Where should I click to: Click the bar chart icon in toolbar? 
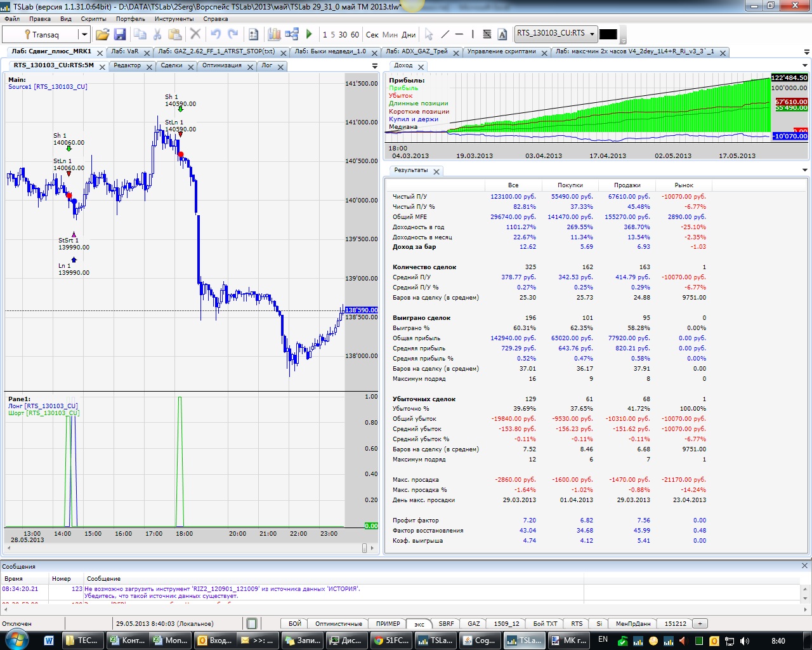pyautogui.click(x=274, y=34)
